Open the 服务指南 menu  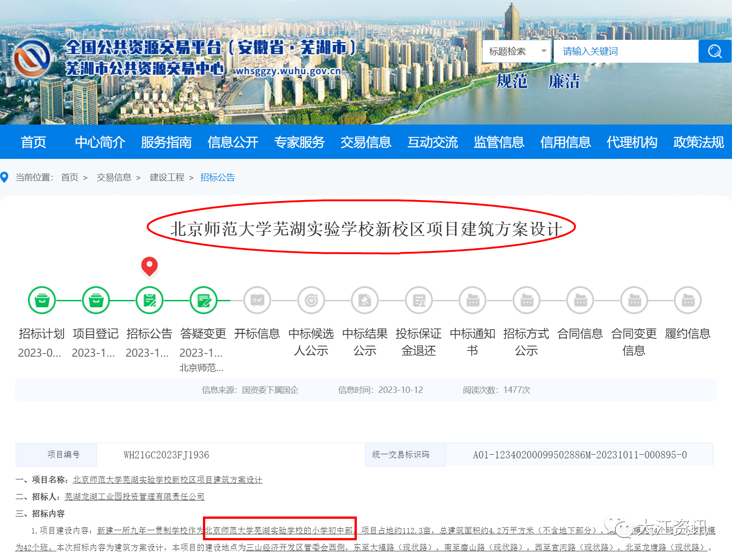tap(166, 142)
